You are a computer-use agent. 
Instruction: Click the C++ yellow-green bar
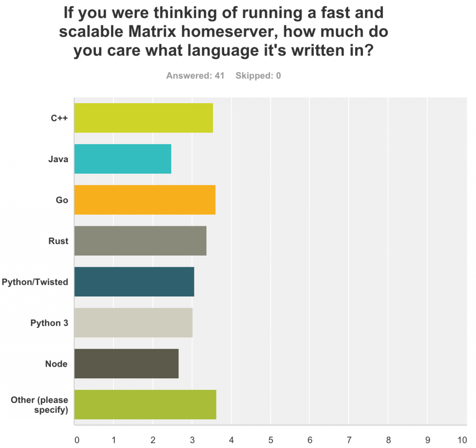pyautogui.click(x=143, y=118)
